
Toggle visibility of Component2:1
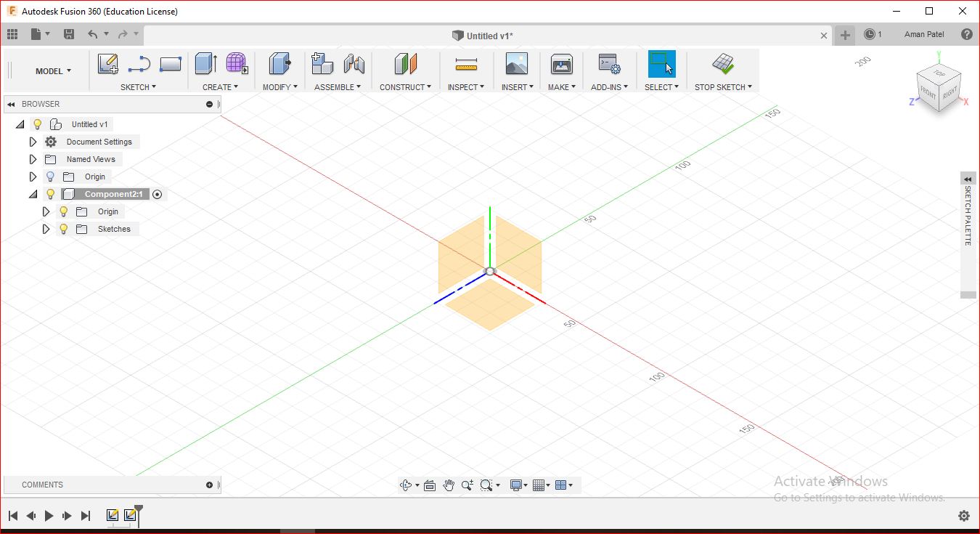click(x=50, y=194)
